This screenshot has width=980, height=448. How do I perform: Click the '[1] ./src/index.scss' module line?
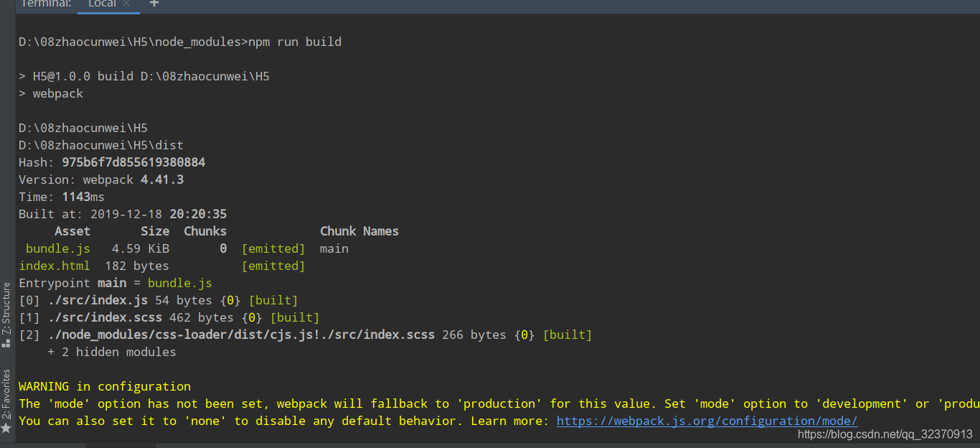pos(169,318)
